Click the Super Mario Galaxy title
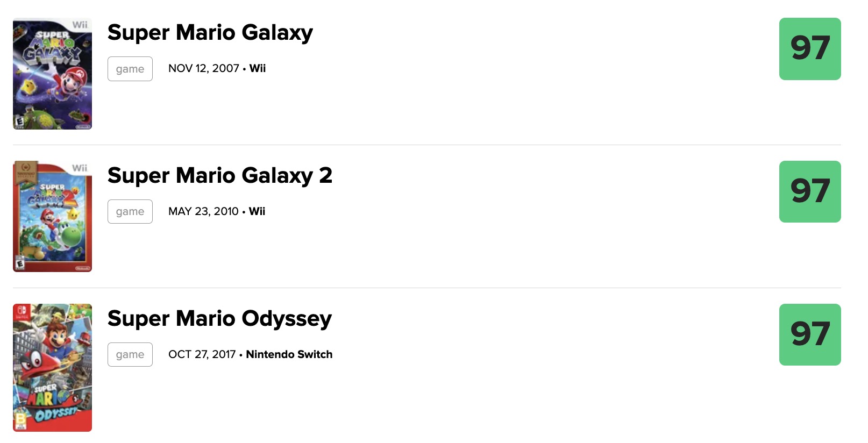 coord(210,32)
